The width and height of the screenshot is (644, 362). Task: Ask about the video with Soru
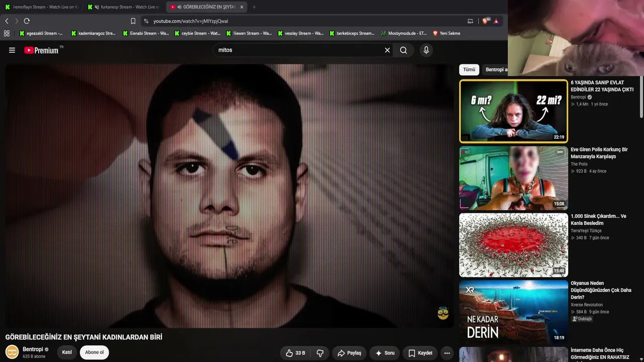pos(385,353)
